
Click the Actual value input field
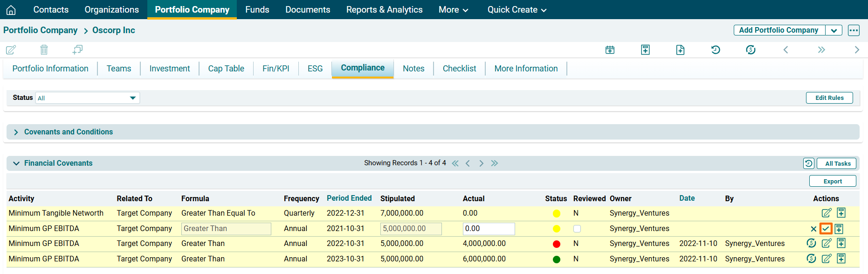489,229
